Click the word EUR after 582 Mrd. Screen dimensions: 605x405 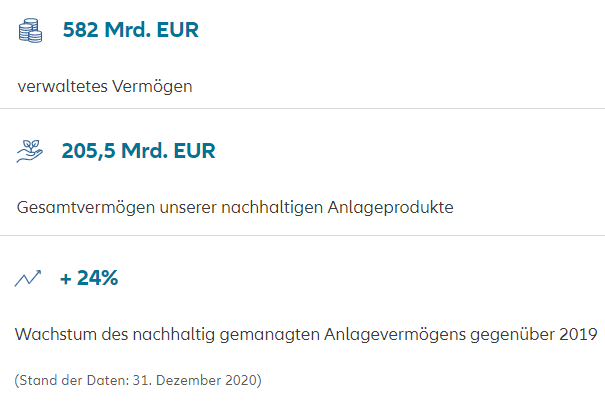click(x=177, y=30)
